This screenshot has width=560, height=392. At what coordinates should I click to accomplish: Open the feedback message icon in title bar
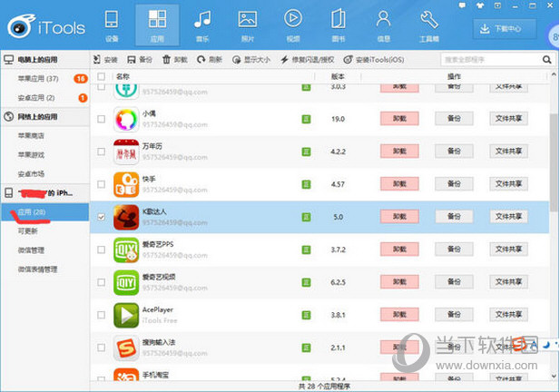click(463, 5)
